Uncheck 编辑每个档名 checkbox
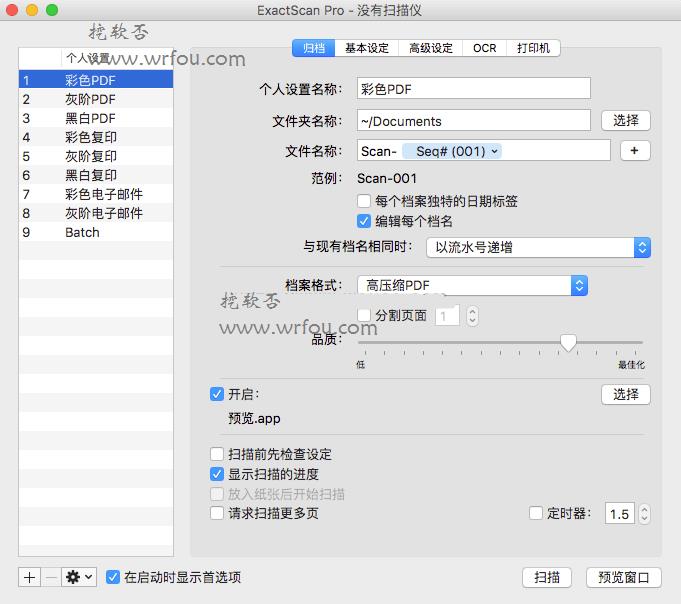 (x=364, y=221)
